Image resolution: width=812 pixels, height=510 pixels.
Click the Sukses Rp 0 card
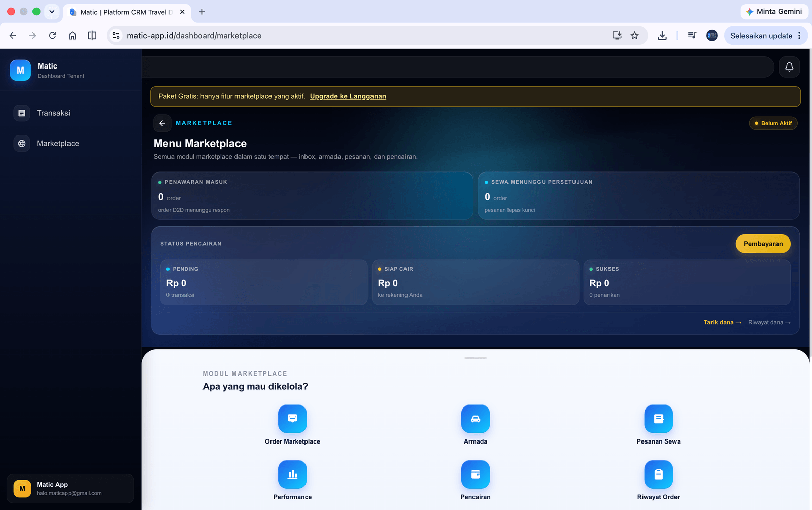687,282
